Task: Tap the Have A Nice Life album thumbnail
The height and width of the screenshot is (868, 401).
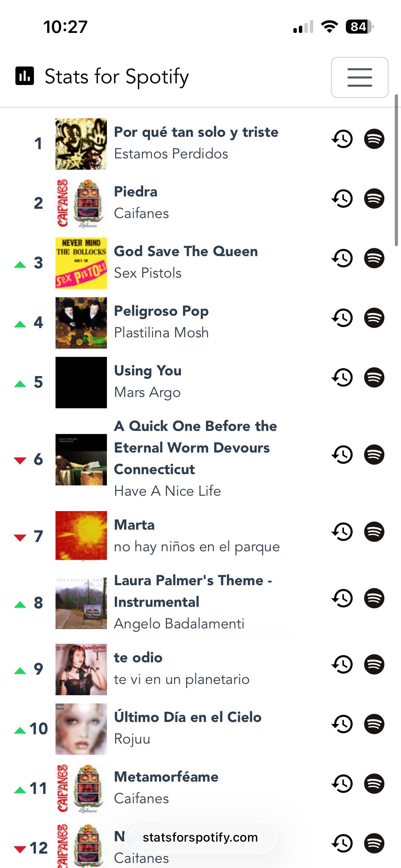Action: tap(81, 459)
